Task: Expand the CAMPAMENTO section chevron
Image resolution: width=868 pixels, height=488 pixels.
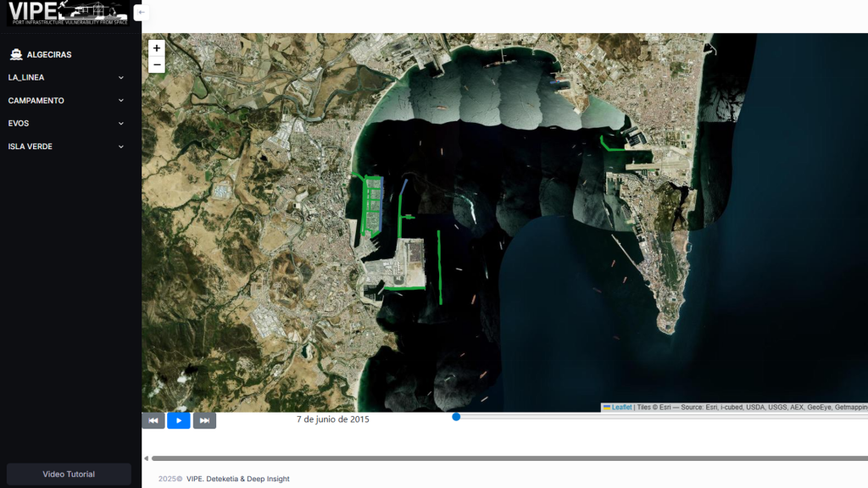Action: 121,101
